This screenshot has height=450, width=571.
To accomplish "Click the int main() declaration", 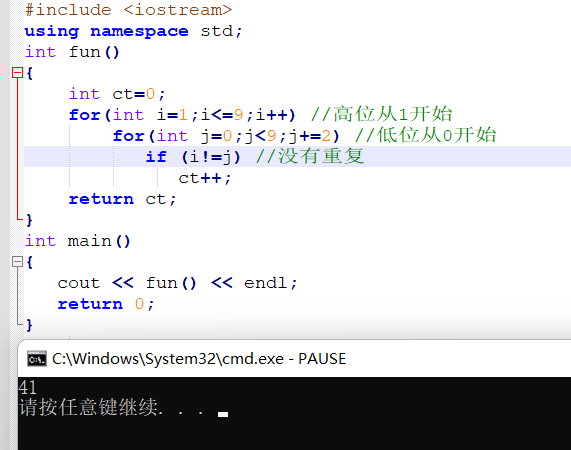I will click(78, 241).
